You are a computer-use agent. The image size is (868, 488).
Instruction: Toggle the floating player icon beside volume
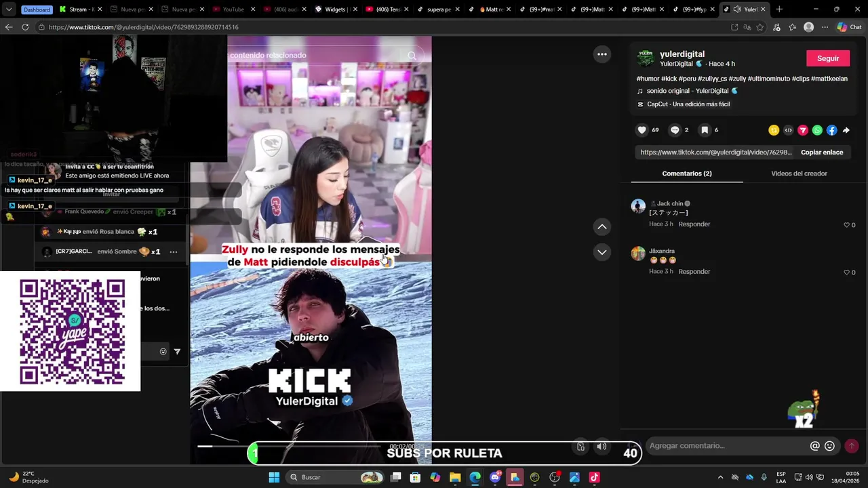(581, 447)
